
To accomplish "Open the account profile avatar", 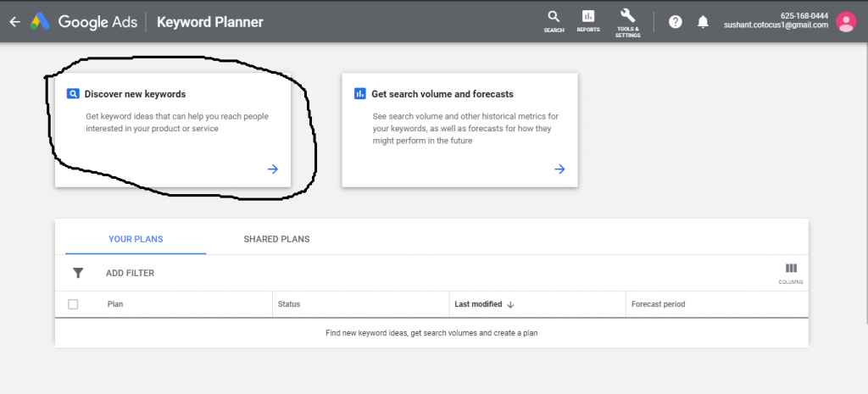I will [x=845, y=21].
